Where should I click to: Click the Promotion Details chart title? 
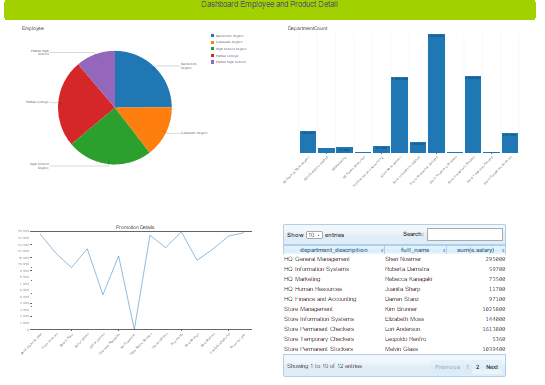135,227
